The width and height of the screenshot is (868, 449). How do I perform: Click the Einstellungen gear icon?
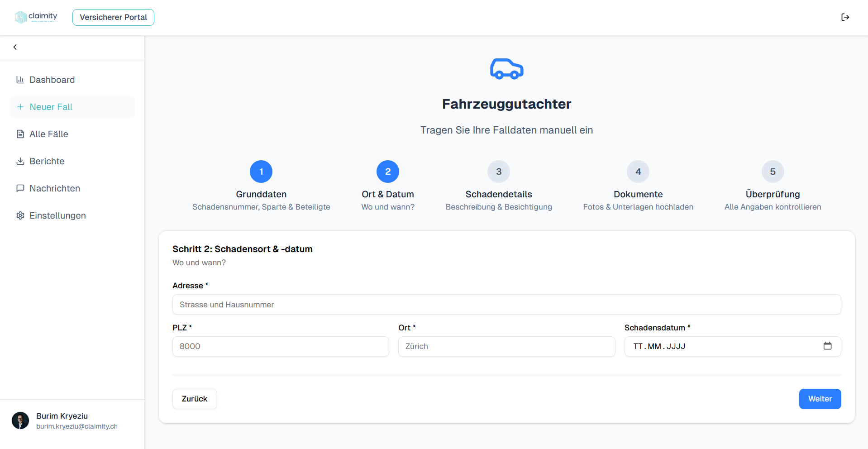(20, 215)
